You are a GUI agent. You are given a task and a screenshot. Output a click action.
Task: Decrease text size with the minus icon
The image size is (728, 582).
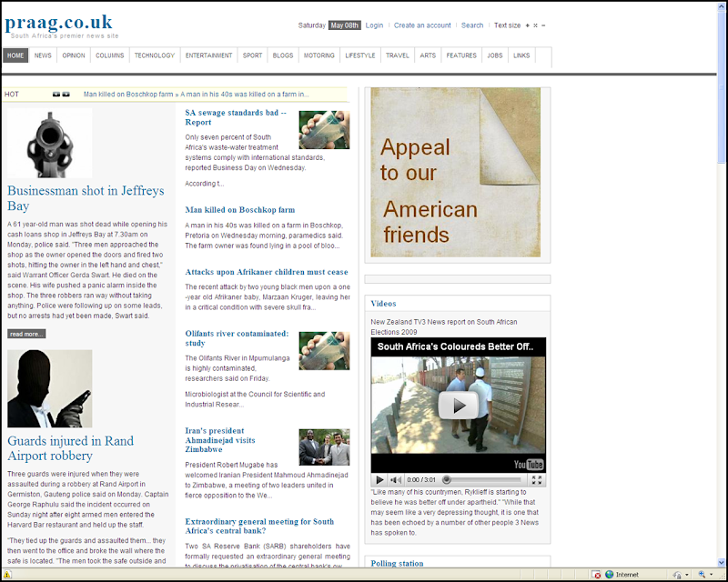pos(543,25)
